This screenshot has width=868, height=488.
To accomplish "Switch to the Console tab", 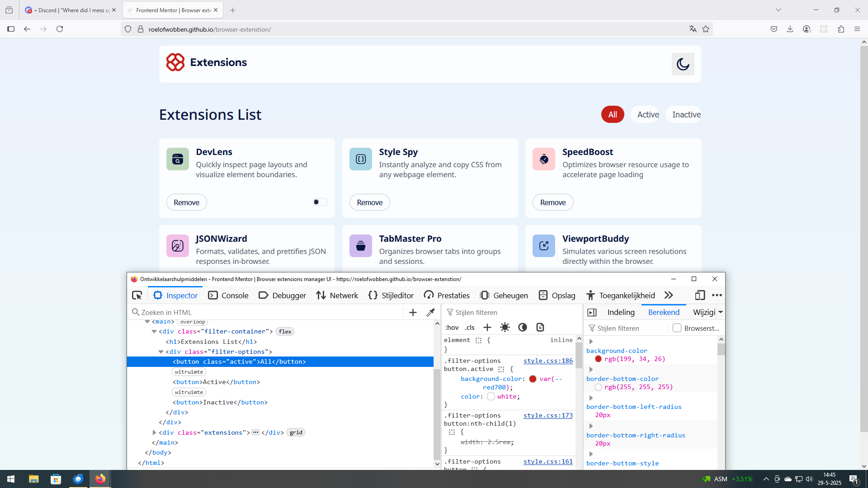I will [x=228, y=296].
